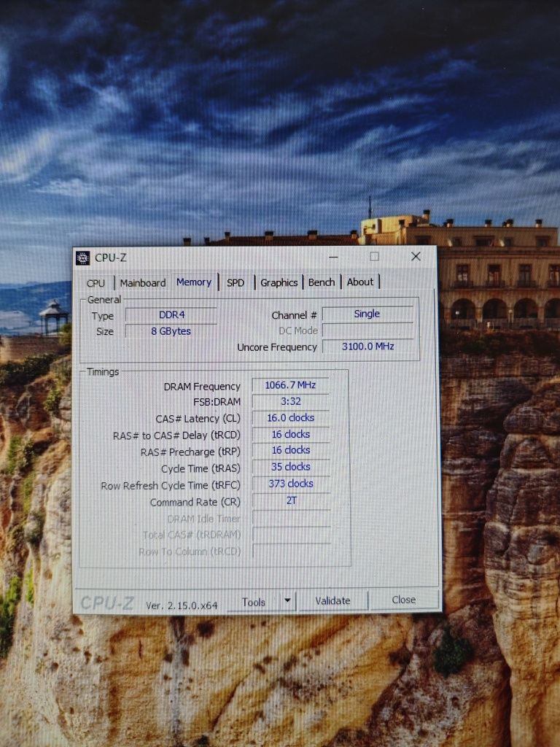The height and width of the screenshot is (747, 560).
Task: Click the CPU-Z application icon in title bar
Action: click(83, 258)
